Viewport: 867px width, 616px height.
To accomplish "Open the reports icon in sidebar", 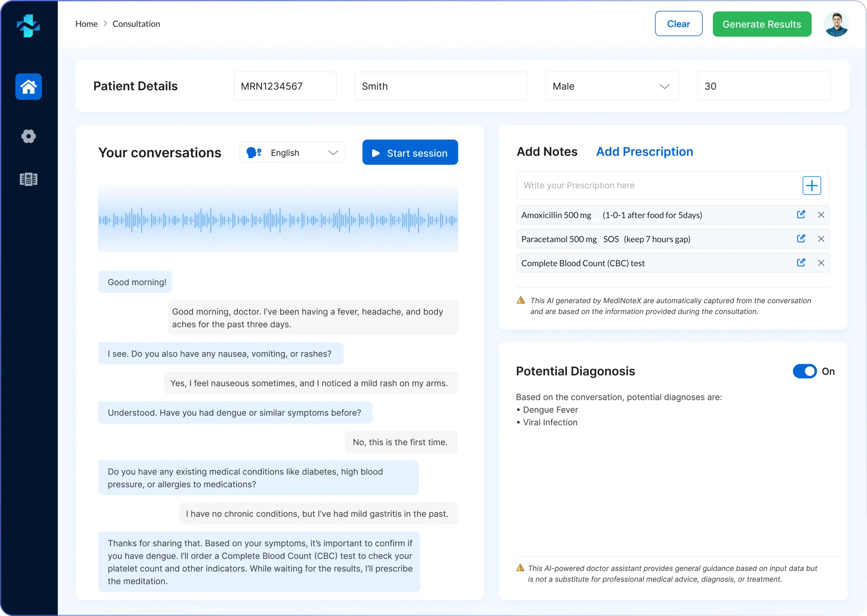I will [28, 179].
